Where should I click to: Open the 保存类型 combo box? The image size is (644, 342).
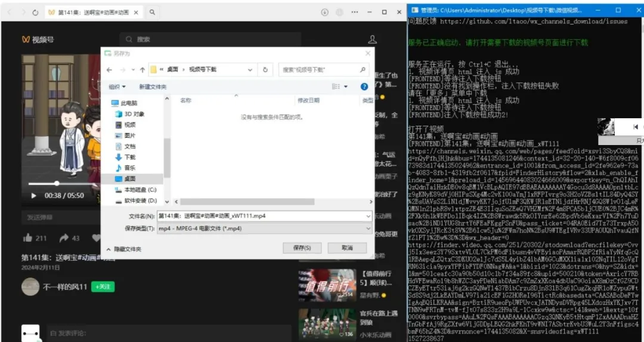coord(265,228)
